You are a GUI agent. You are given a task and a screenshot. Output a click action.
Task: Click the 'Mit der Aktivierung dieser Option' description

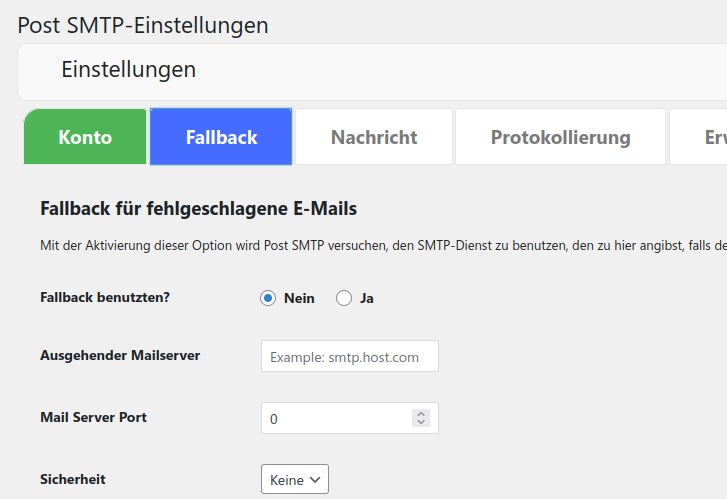point(383,245)
